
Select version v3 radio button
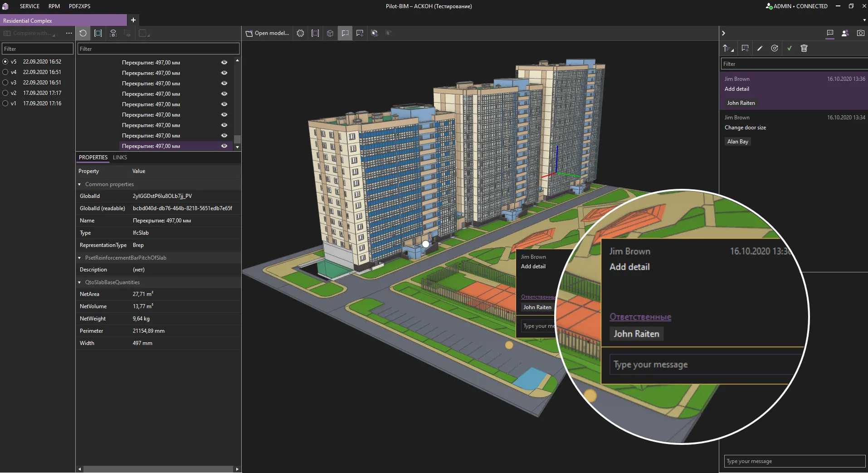coord(5,83)
